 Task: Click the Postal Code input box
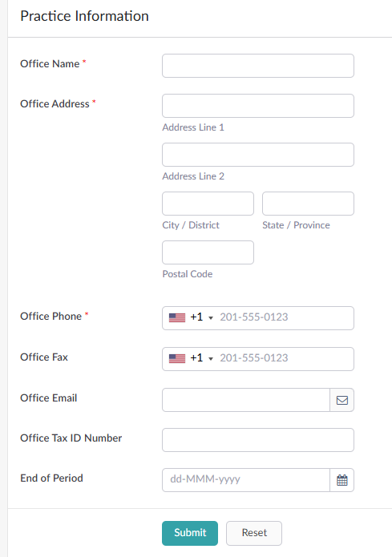pos(208,252)
